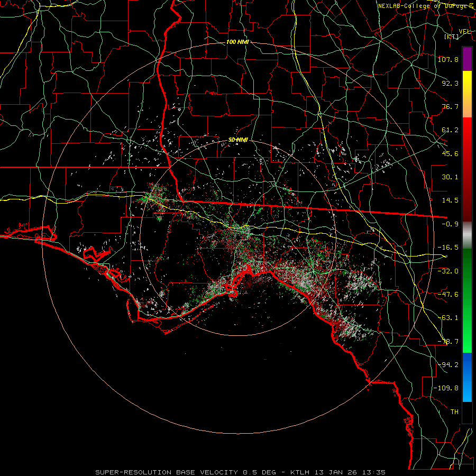The height and width of the screenshot is (476, 476).
Task: Click the yellow-orange segment of velocity color bar
Action: click(x=467, y=94)
